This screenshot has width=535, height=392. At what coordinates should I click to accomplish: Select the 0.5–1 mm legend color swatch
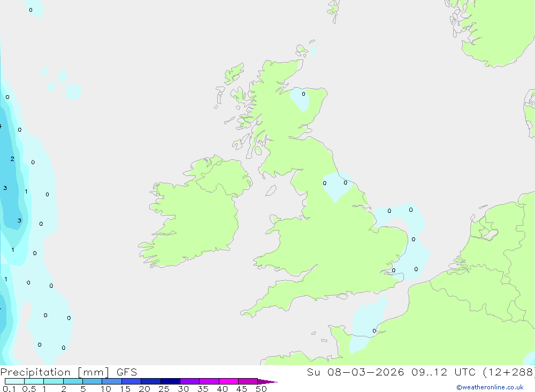[34, 381]
